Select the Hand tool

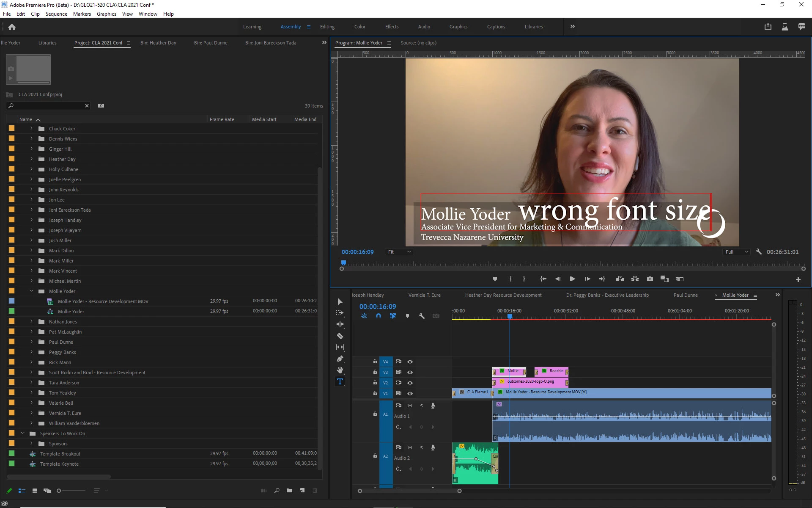[340, 370]
